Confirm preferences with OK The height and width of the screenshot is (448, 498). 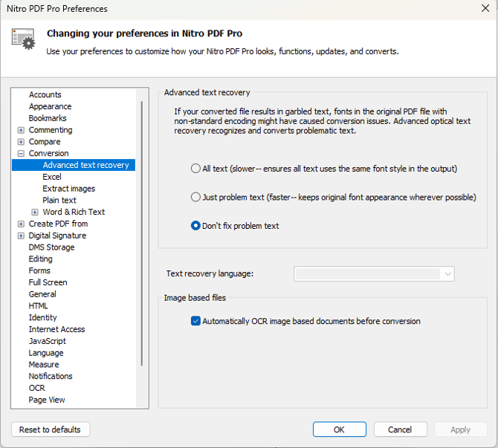coord(339,429)
